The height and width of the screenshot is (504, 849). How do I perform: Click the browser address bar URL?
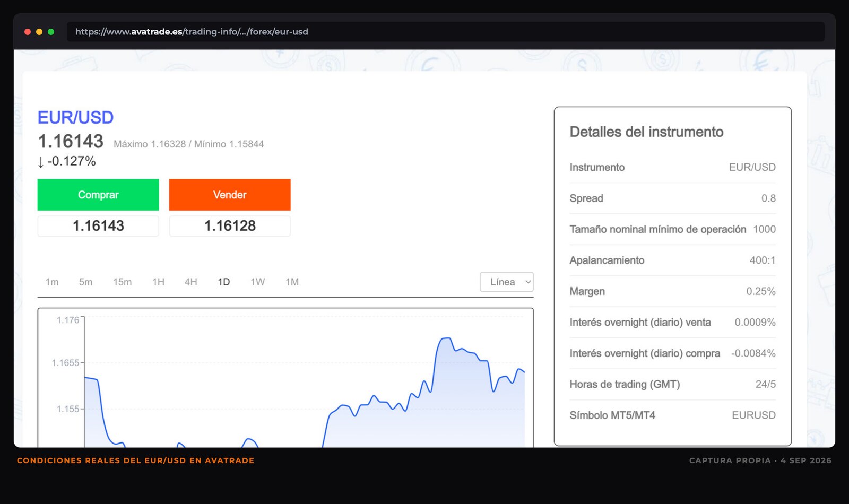pyautogui.click(x=192, y=32)
